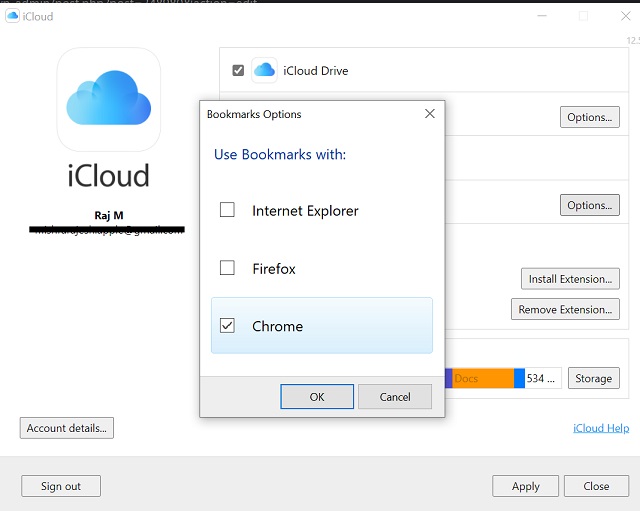
Task: Click the purple storage bar segment
Action: pyautogui.click(x=449, y=378)
